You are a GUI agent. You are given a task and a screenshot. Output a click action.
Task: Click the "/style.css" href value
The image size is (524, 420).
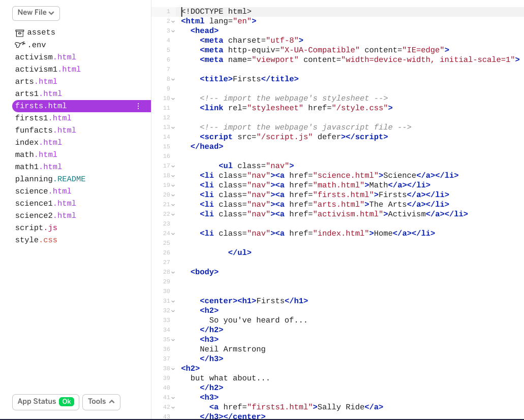[x=360, y=108]
